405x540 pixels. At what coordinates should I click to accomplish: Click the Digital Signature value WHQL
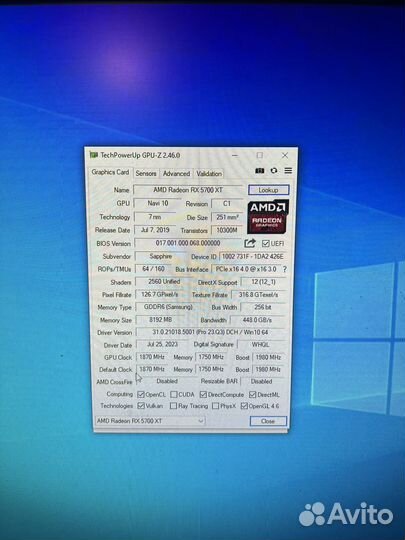click(x=261, y=345)
